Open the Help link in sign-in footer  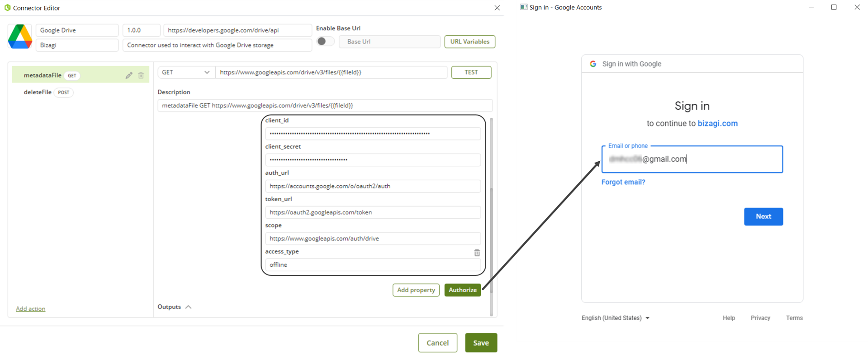click(x=729, y=318)
